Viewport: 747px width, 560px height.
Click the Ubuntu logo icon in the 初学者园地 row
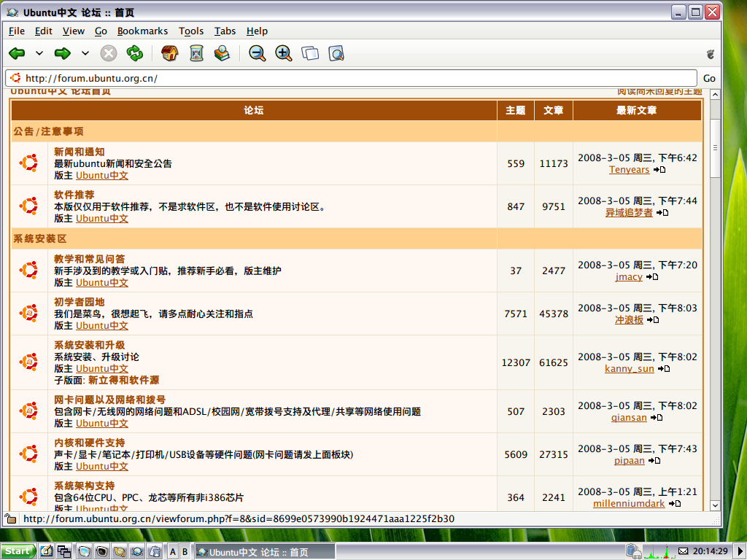(28, 313)
